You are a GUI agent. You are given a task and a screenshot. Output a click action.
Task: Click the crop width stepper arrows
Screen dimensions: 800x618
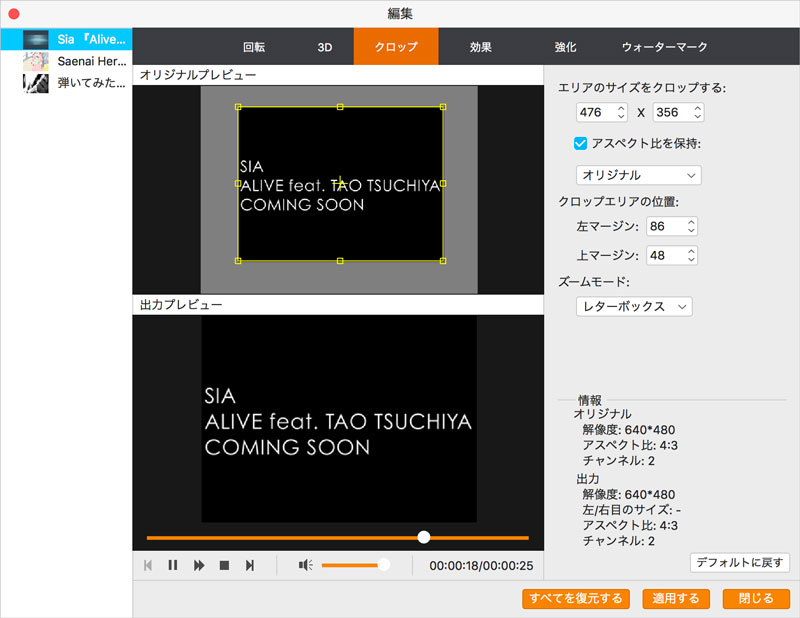tap(621, 112)
